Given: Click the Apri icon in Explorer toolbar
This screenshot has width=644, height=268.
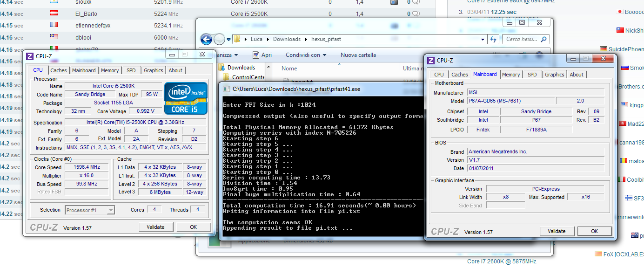Looking at the screenshot, I should [256, 55].
